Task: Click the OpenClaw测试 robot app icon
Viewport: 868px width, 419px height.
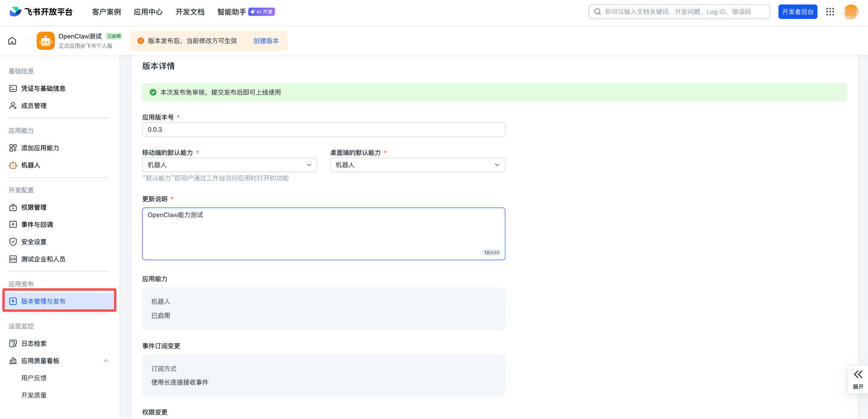Action: 45,41
